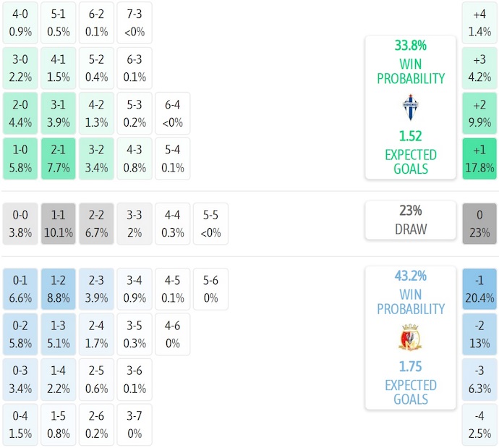Click the 43.2% win probability text

pyautogui.click(x=410, y=276)
